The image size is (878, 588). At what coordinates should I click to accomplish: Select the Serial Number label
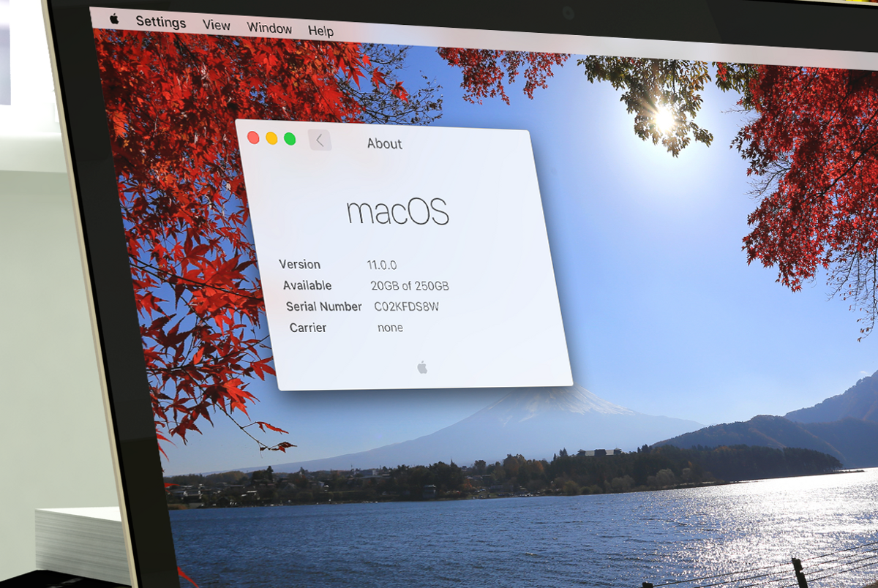(x=324, y=307)
